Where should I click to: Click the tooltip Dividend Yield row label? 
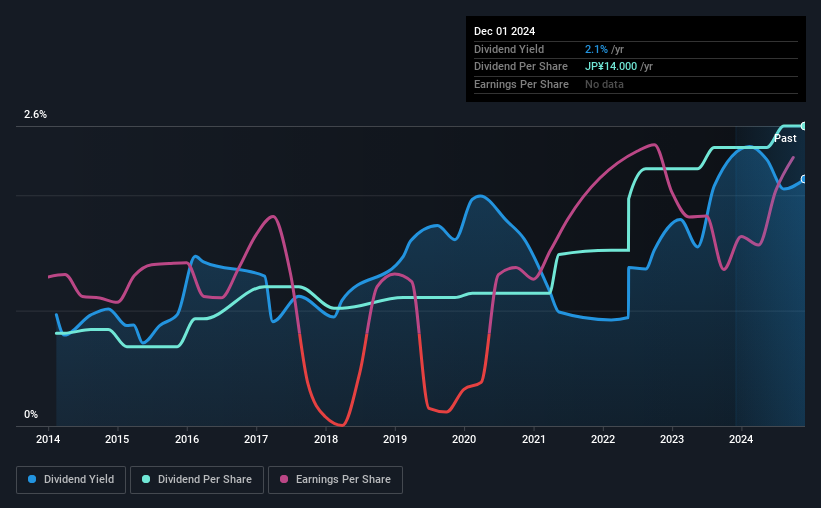click(509, 49)
